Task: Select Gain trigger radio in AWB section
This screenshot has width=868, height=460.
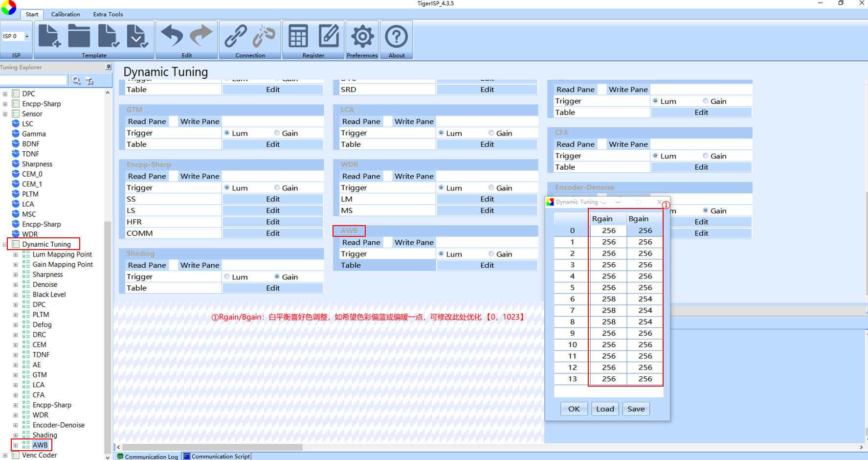Action: pos(491,254)
